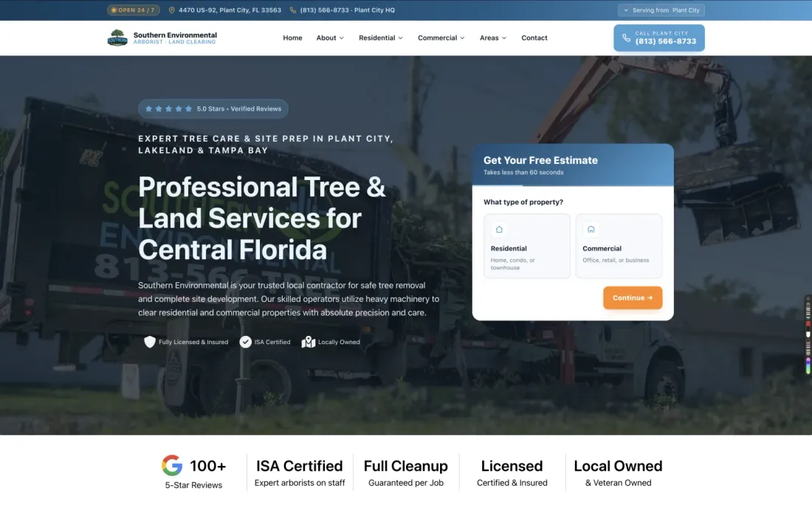
Task: Click "Guaranteed per Job" text
Action: 406,483
